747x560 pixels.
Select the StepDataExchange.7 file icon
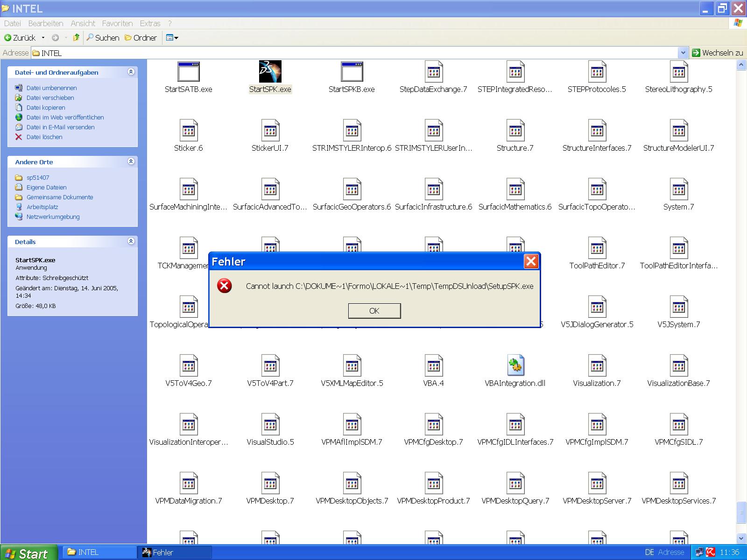coord(434,72)
